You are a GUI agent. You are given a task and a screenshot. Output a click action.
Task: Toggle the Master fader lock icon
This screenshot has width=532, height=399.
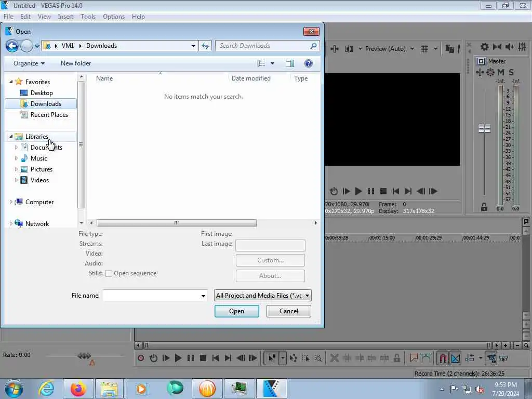point(484,207)
